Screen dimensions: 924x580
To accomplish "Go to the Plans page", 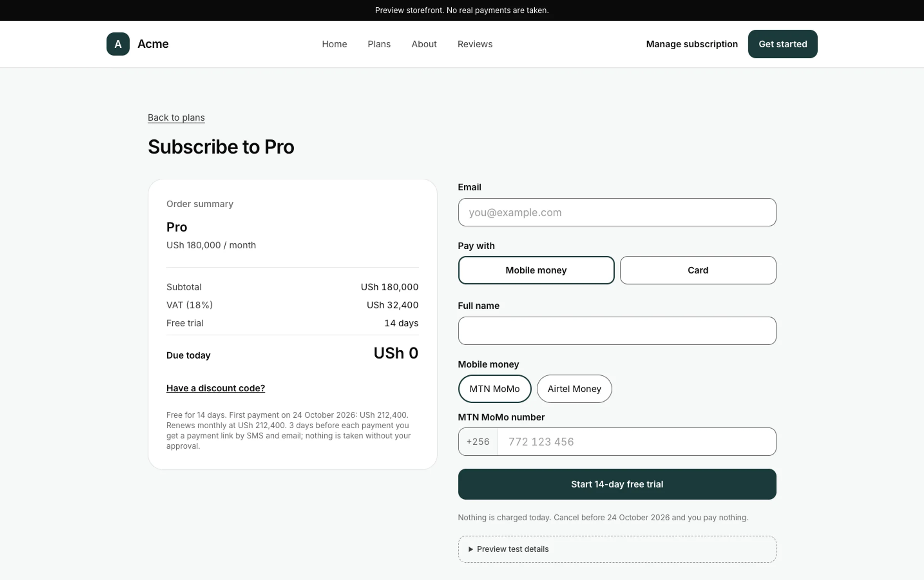I will coord(379,44).
